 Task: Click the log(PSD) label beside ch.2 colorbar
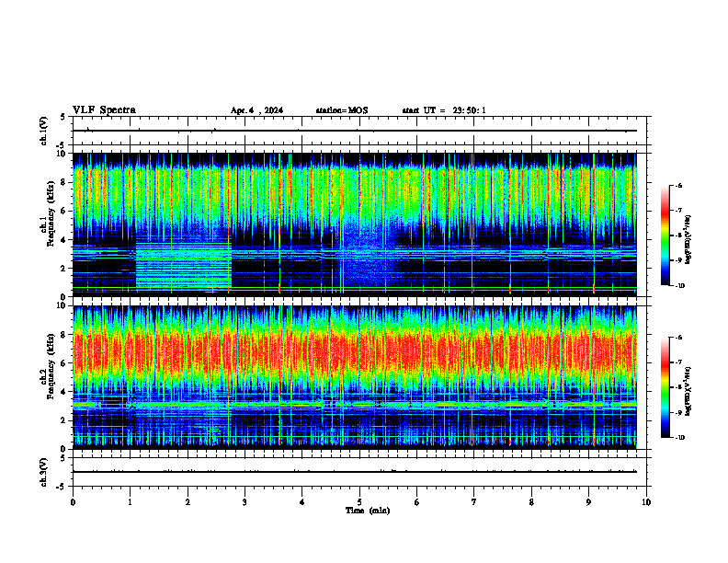coord(688,391)
